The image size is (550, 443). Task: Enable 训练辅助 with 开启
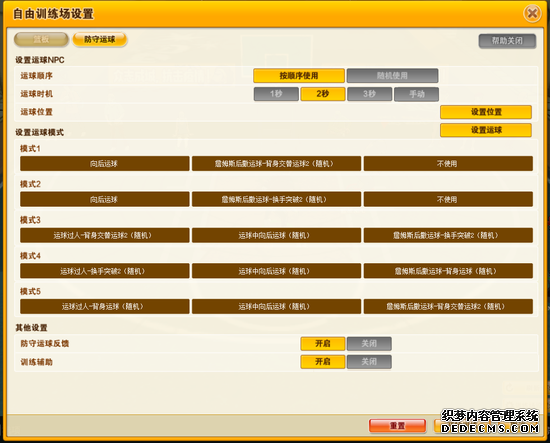pos(323,362)
